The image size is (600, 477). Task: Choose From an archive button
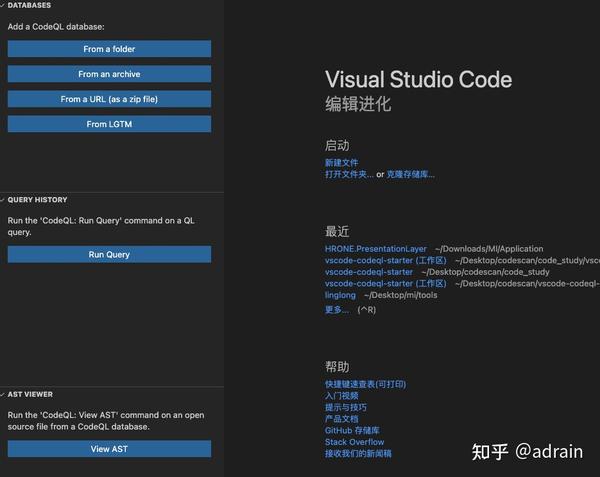pyautogui.click(x=109, y=74)
